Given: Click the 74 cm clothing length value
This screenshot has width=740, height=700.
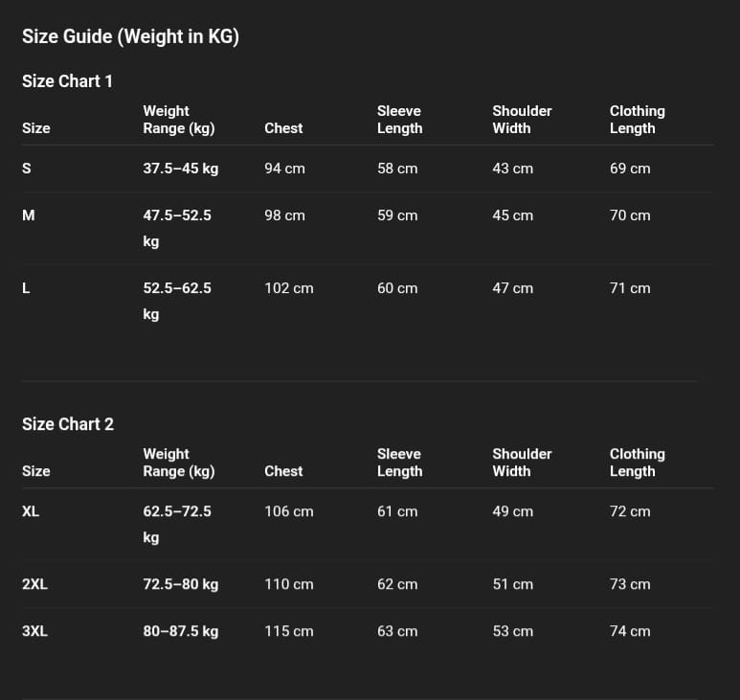Looking at the screenshot, I should pyautogui.click(x=630, y=631).
